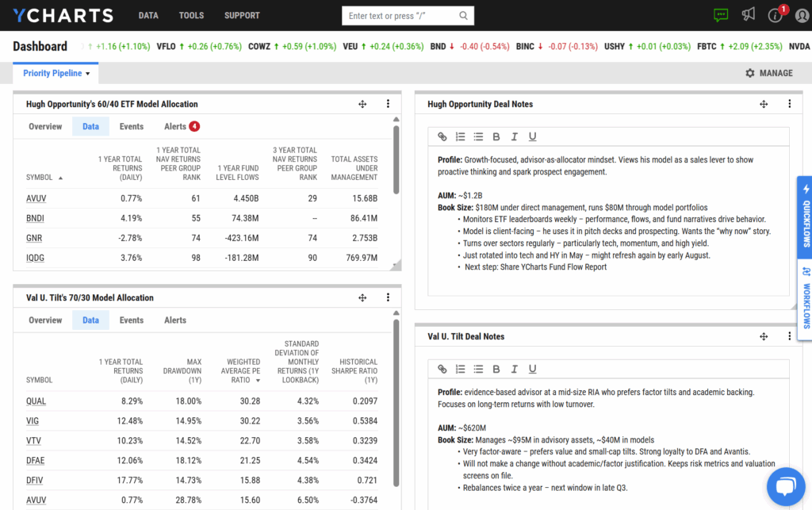The image size is (812, 510).
Task: Click the move handle on Val U. Tilt Deal Notes
Action: [764, 336]
